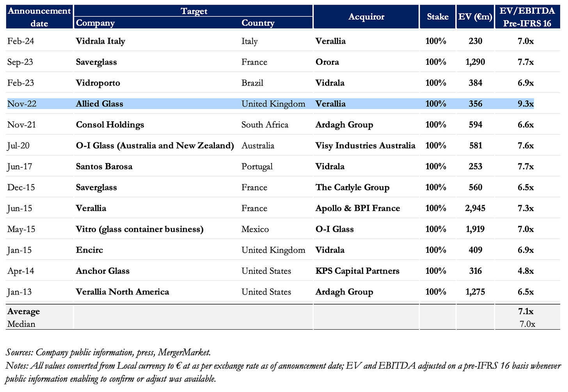This screenshot has width=568, height=392.
Task: Click acquiror 'O-I Glass'
Action: [335, 229]
